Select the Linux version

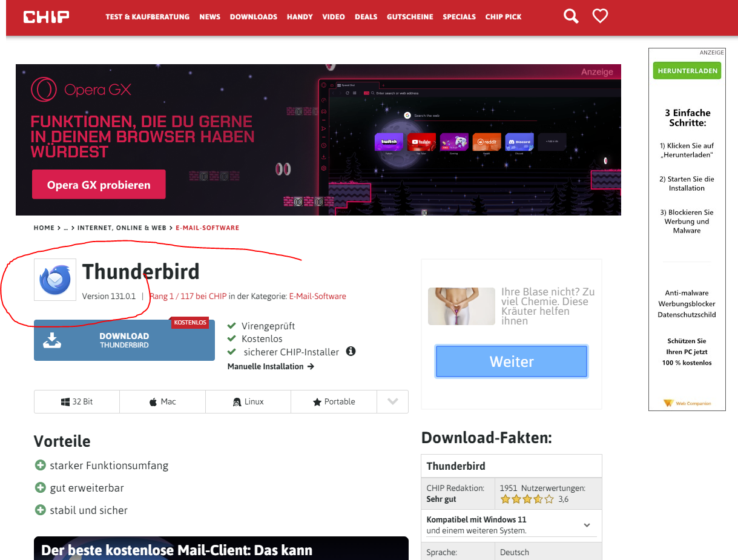248,401
